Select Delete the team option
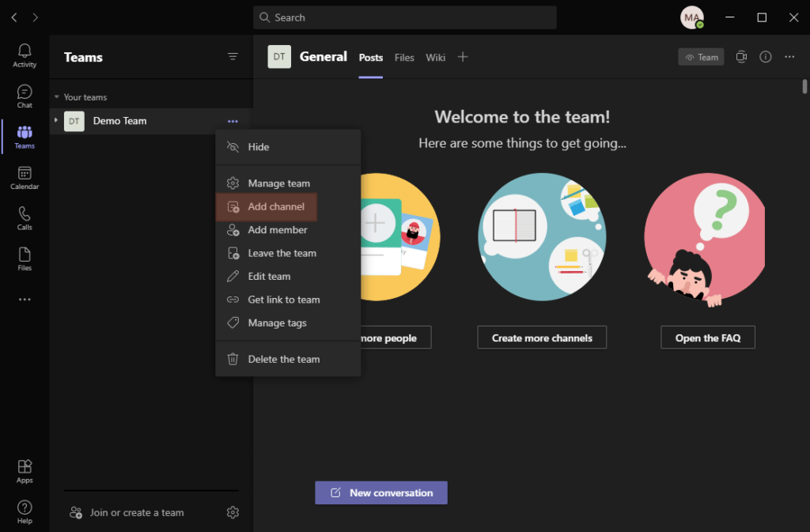810x532 pixels. point(288,359)
